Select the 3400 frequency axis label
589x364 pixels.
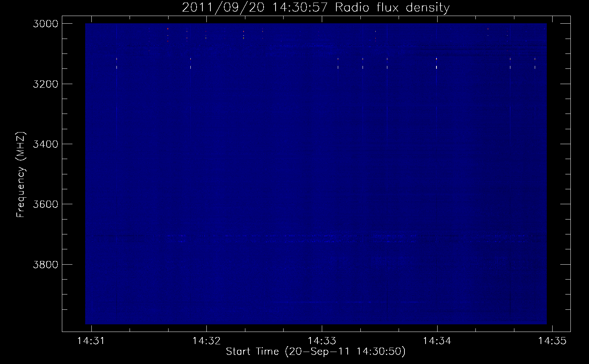[46, 144]
